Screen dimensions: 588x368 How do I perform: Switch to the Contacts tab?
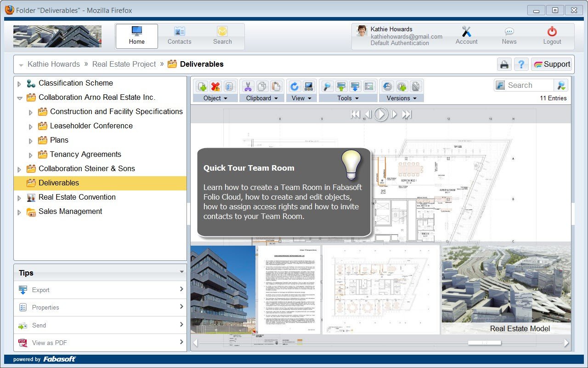[179, 36]
